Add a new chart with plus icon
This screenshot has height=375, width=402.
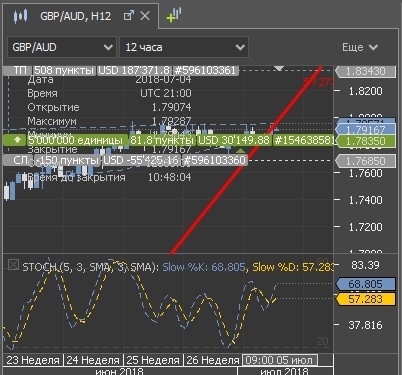(x=174, y=15)
